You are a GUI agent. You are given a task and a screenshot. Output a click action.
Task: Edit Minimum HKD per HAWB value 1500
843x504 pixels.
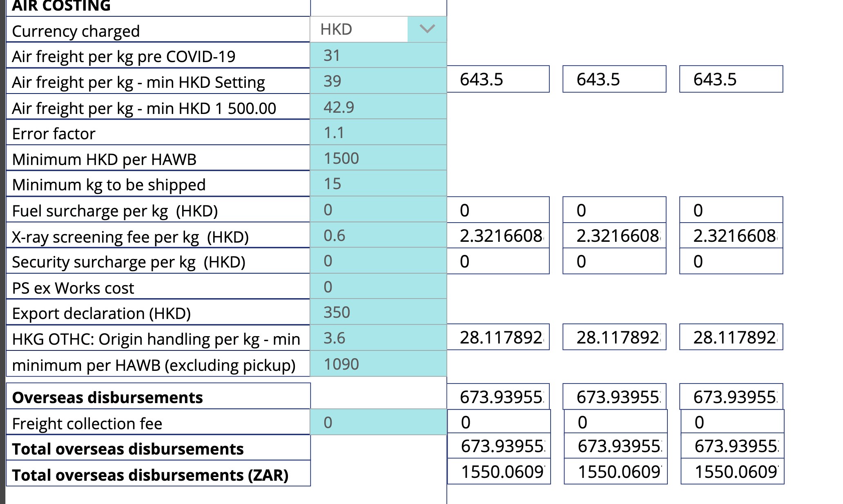[x=378, y=158]
